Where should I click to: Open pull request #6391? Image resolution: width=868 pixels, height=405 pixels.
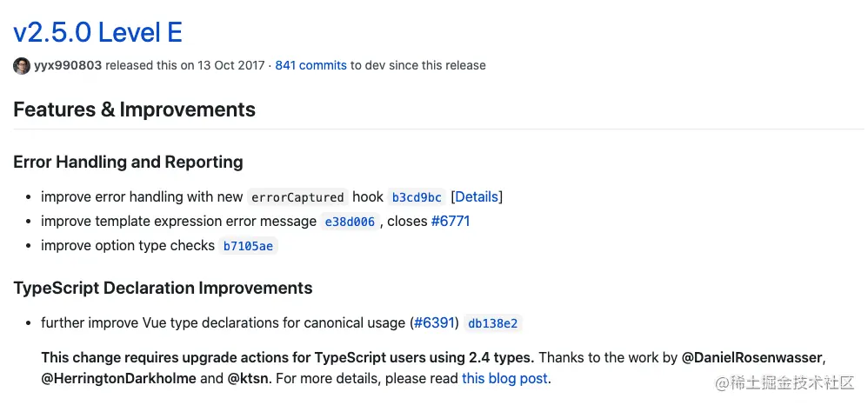tap(435, 323)
